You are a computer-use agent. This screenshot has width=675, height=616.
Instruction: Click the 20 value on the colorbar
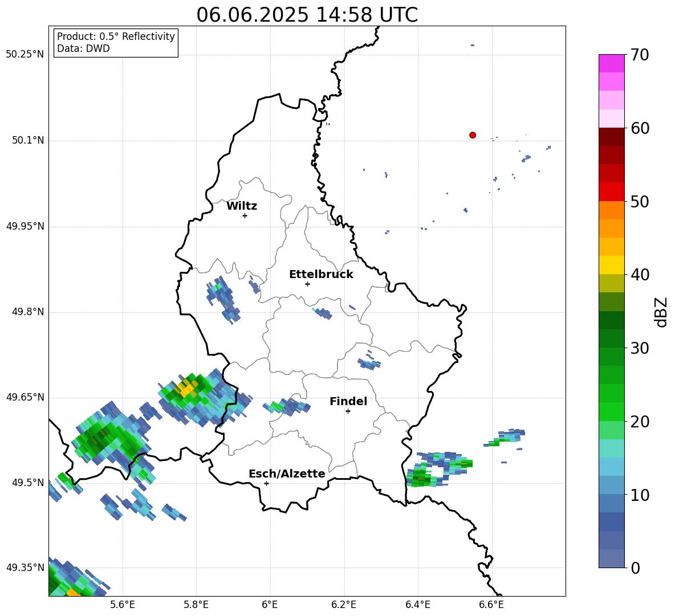click(639, 422)
